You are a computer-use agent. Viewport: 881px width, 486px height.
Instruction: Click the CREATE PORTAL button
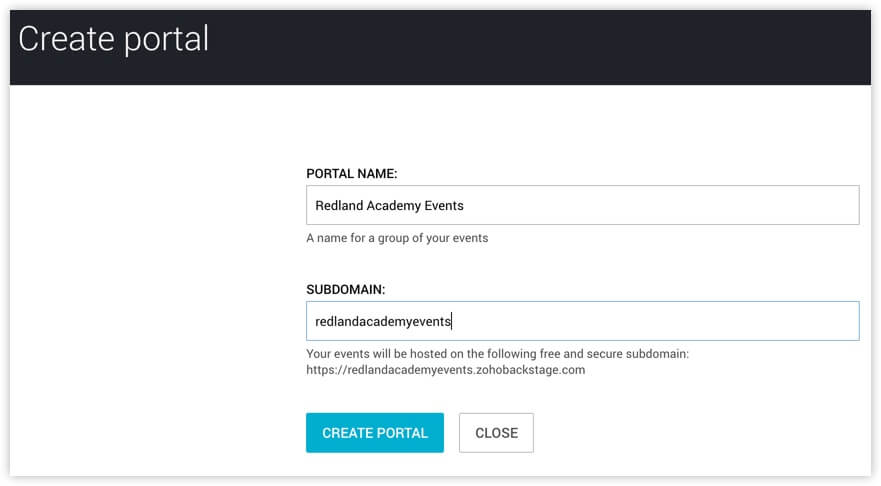[375, 433]
